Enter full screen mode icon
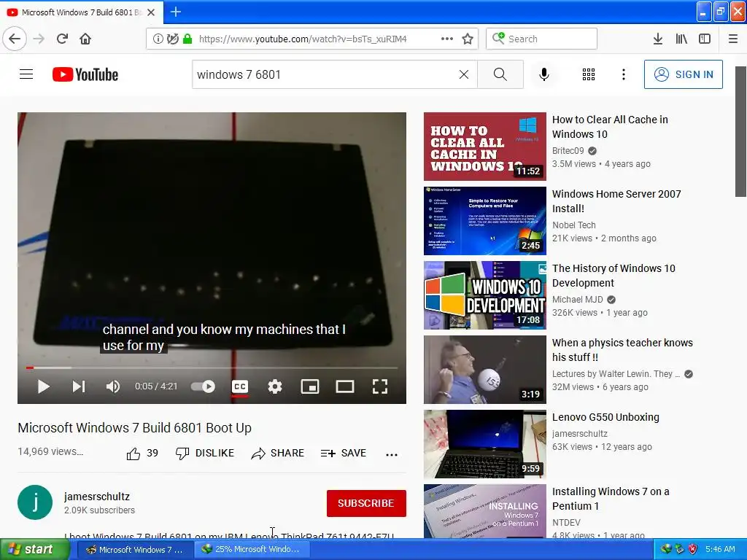This screenshot has width=747, height=560. (379, 386)
